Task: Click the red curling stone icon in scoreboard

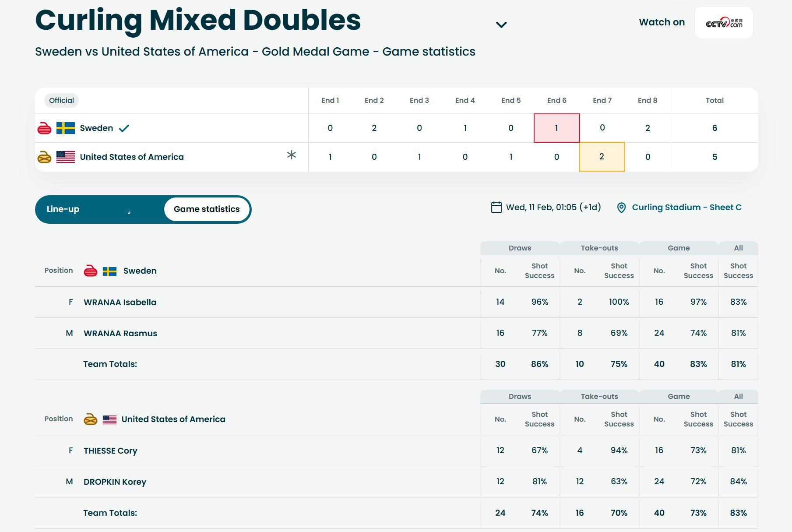Action: click(x=44, y=128)
